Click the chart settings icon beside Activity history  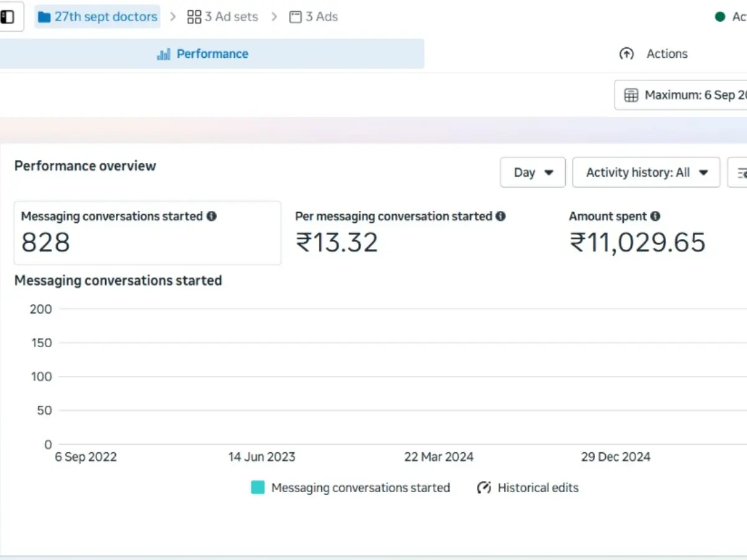[740, 172]
